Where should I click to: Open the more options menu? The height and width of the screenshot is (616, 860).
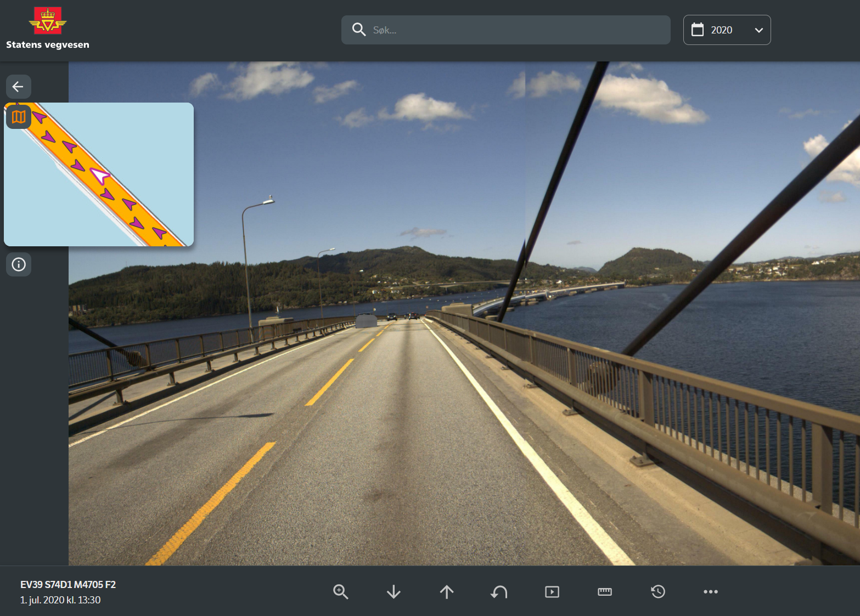click(710, 591)
